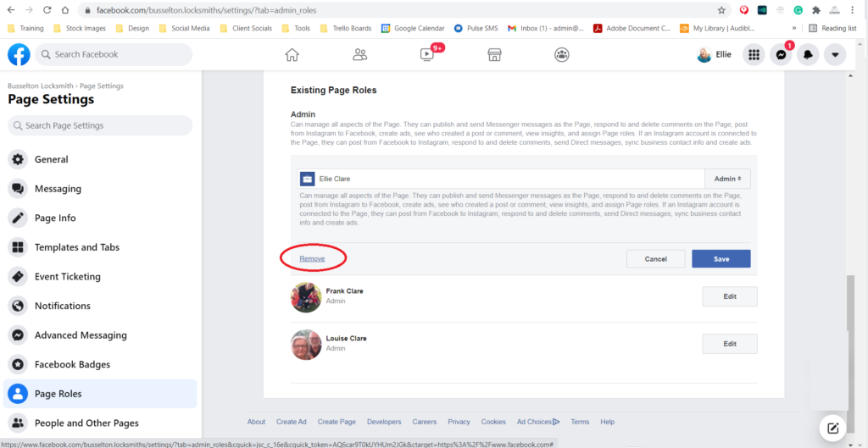Viewport: 868px width, 448px height.
Task: Click the Search Page Settings field
Action: click(x=100, y=125)
